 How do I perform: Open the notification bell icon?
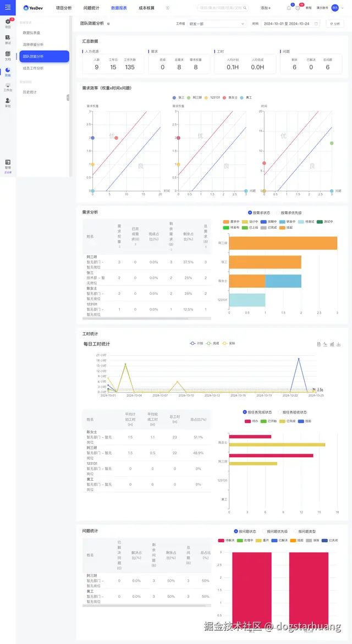[x=289, y=8]
